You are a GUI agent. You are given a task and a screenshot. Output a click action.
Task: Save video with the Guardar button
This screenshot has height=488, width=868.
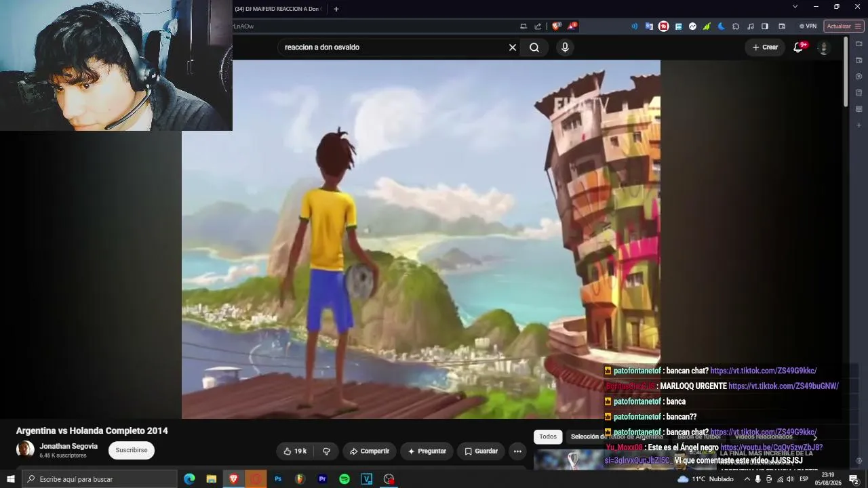481,451
